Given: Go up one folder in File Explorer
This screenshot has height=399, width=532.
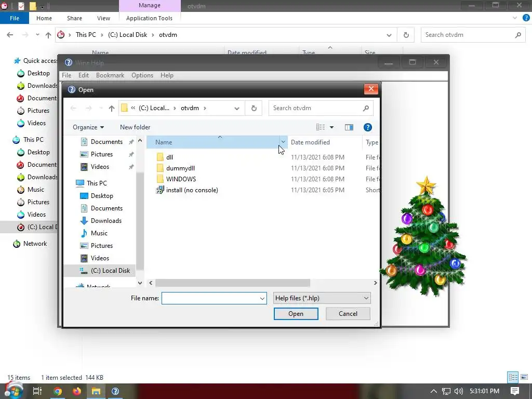Looking at the screenshot, I should tap(48, 35).
